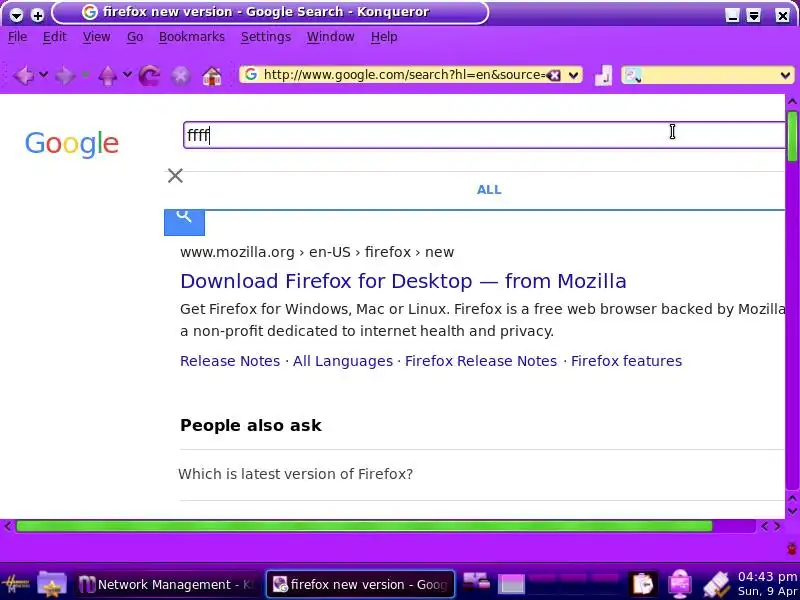Open the Up dropdown arrow
800x600 pixels.
click(127, 74)
